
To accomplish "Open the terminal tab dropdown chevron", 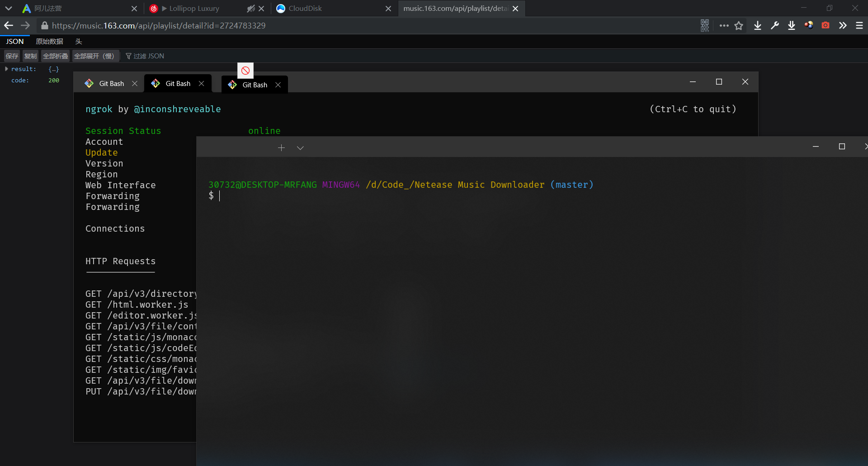I will click(x=300, y=147).
